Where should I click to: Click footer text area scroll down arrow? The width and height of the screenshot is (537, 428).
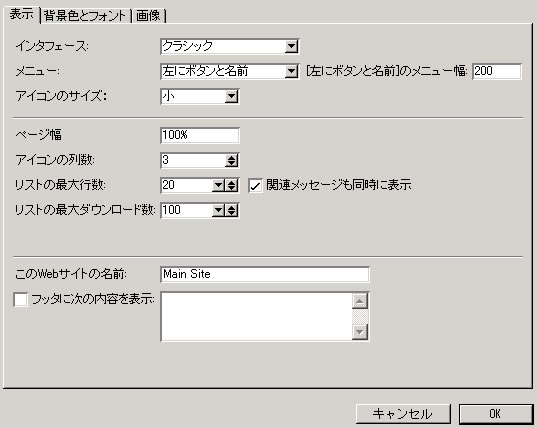click(360, 332)
